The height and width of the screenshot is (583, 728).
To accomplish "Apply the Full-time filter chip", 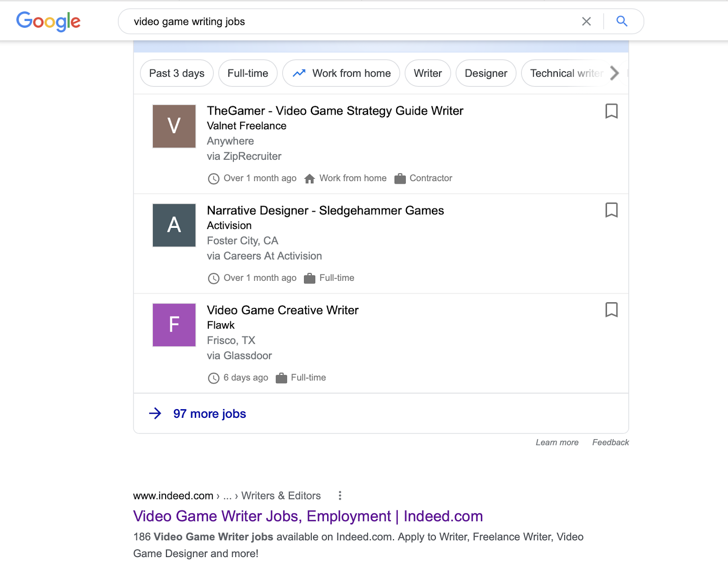I will coord(248,73).
